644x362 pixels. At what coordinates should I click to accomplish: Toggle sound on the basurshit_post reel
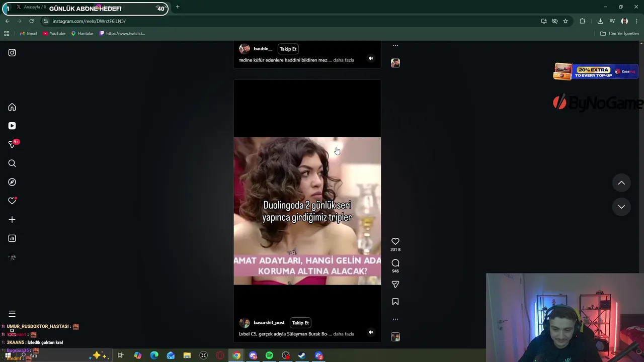point(371,332)
